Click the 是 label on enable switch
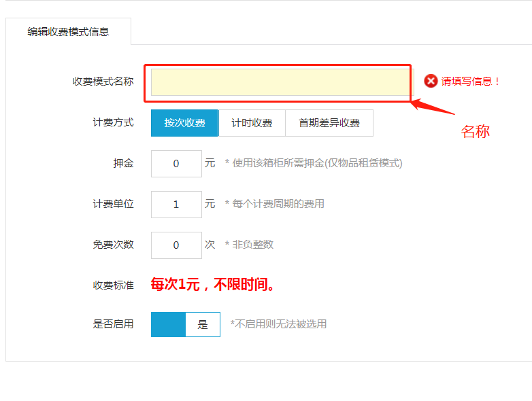The width and height of the screenshot is (532, 401). tap(203, 324)
